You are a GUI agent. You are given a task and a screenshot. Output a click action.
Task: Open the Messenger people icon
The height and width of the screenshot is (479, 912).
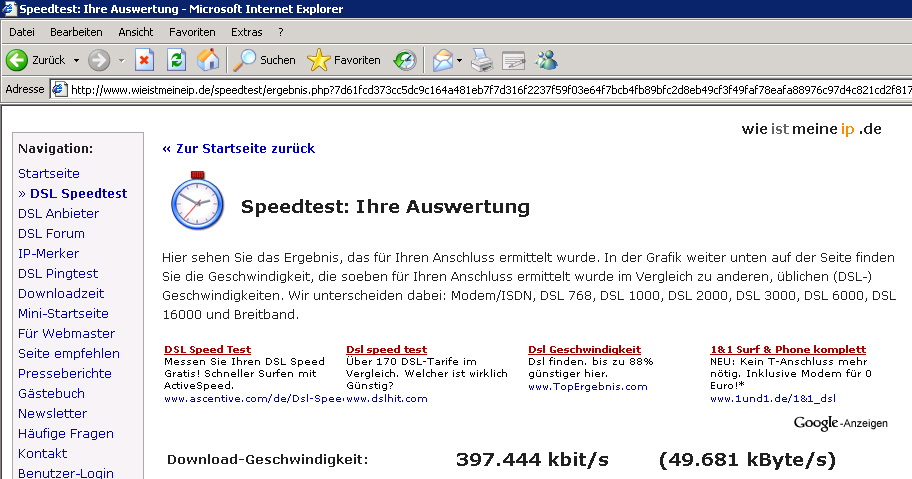click(x=546, y=60)
